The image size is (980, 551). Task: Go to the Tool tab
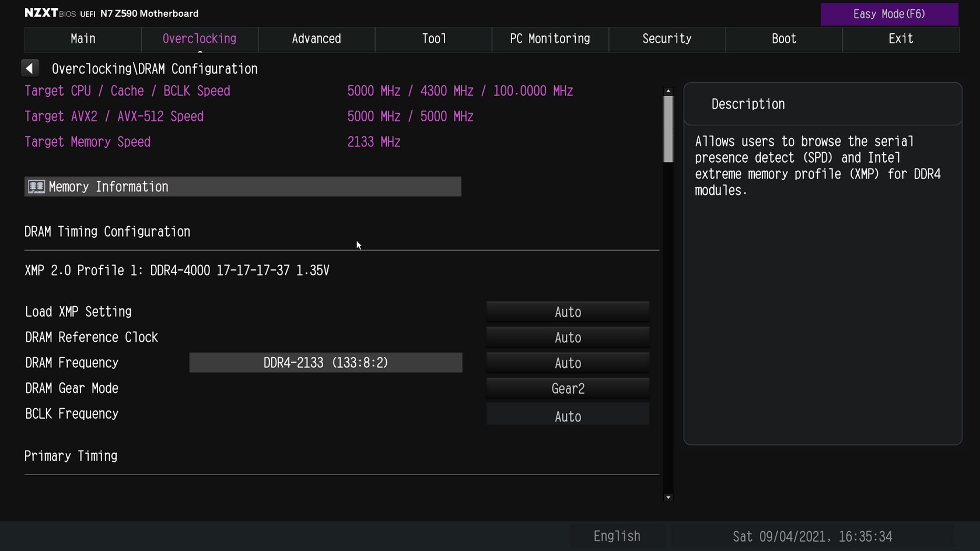click(433, 39)
